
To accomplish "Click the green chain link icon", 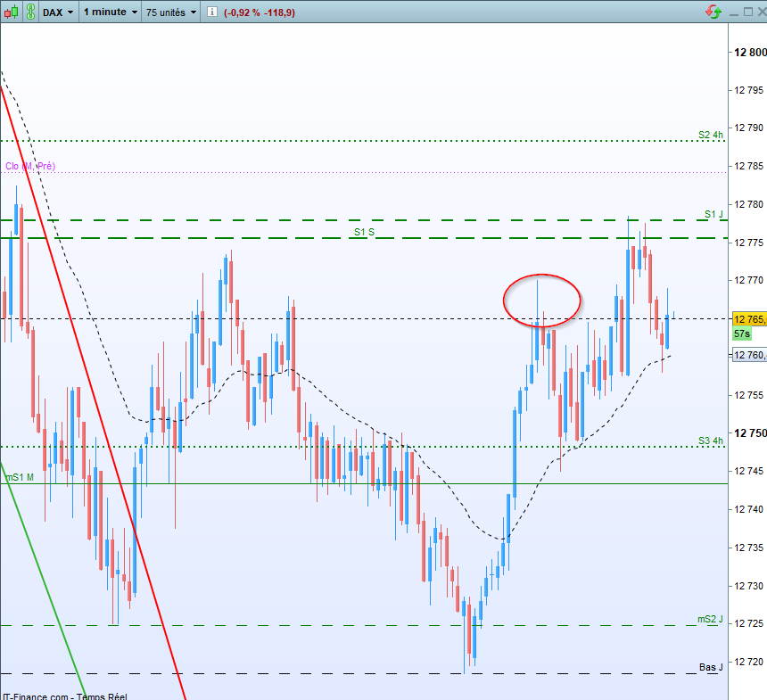I will coord(30,12).
